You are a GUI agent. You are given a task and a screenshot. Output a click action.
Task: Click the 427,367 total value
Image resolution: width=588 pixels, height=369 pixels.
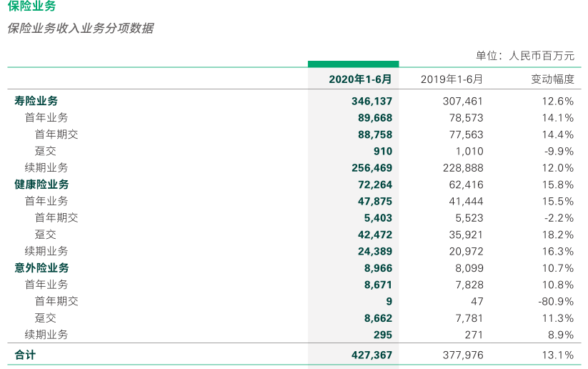point(372,355)
